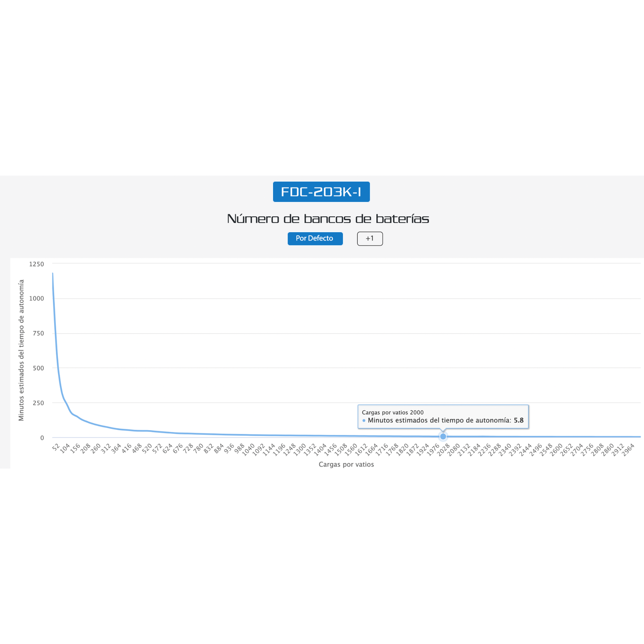This screenshot has height=644, width=644.
Task: Click the highlighted data point marker on the curve
Action: click(443, 437)
